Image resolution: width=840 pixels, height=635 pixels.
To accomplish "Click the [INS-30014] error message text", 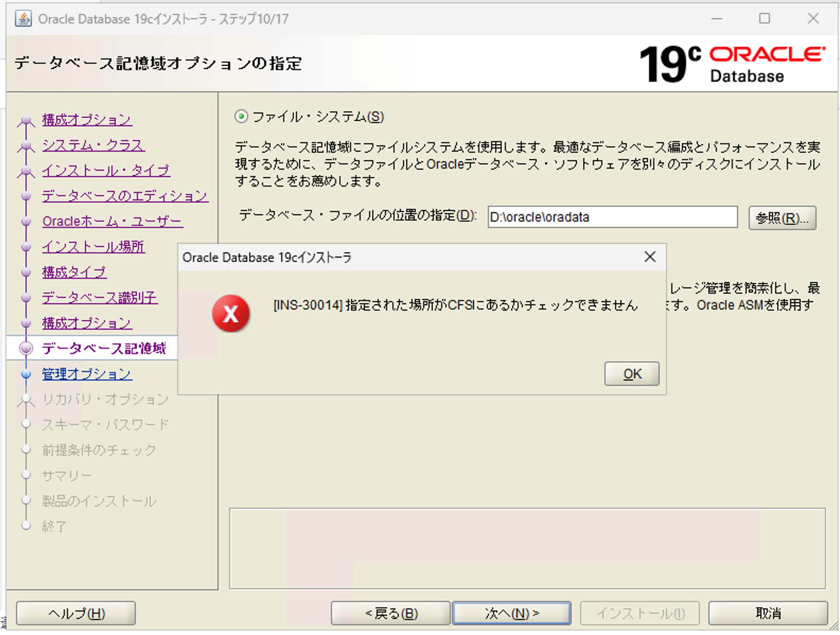I will 455,305.
